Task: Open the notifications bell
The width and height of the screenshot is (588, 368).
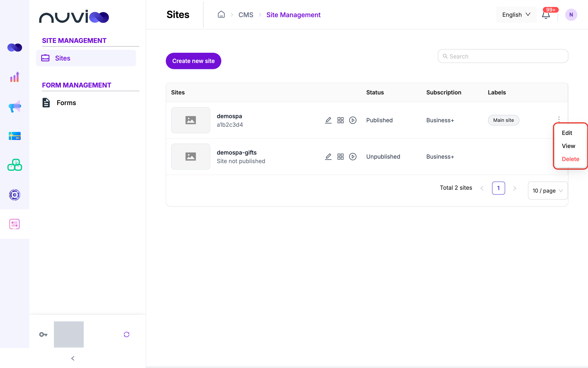Action: [x=546, y=15]
